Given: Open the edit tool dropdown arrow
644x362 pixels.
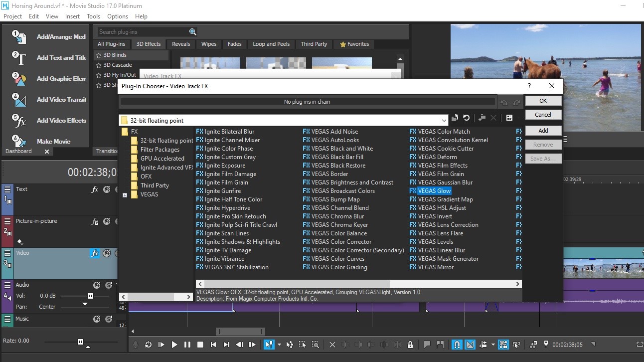Looking at the screenshot, I should pyautogui.click(x=279, y=345).
